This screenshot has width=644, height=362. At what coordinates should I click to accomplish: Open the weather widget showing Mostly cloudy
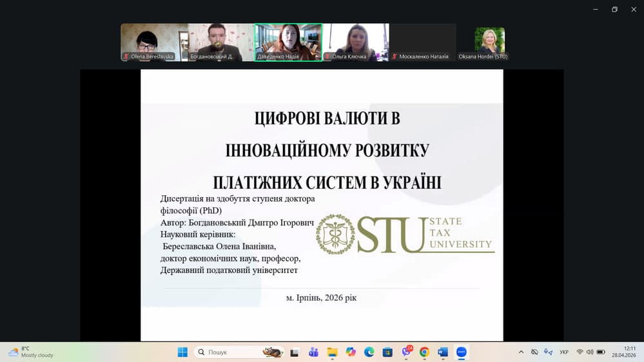32,352
